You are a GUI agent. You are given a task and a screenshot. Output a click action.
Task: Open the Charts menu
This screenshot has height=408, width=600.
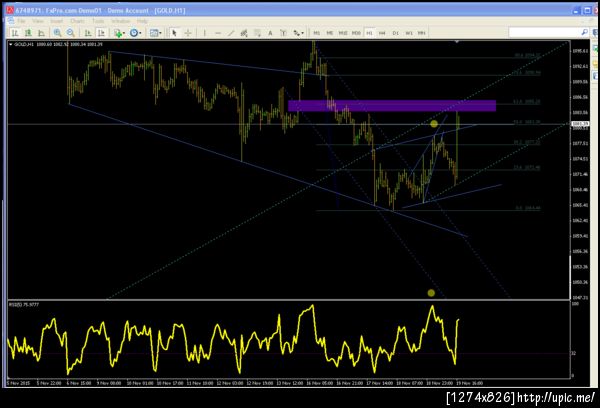pyautogui.click(x=78, y=21)
